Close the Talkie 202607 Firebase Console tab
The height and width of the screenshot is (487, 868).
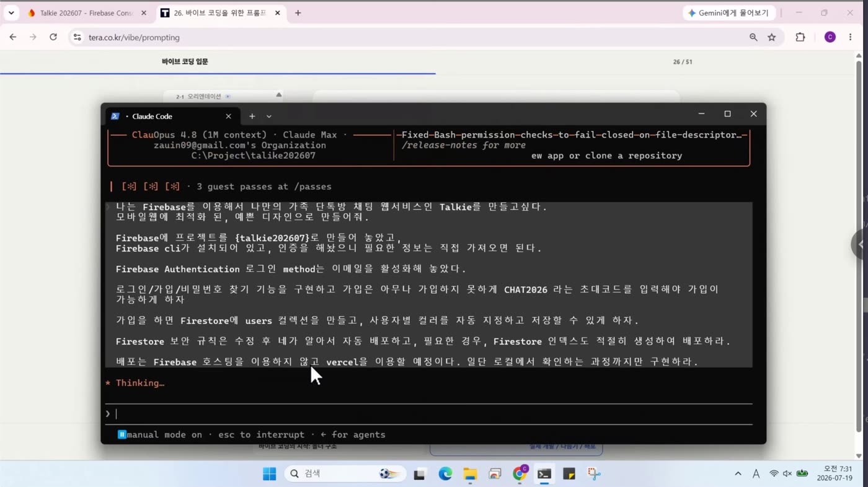click(x=144, y=13)
